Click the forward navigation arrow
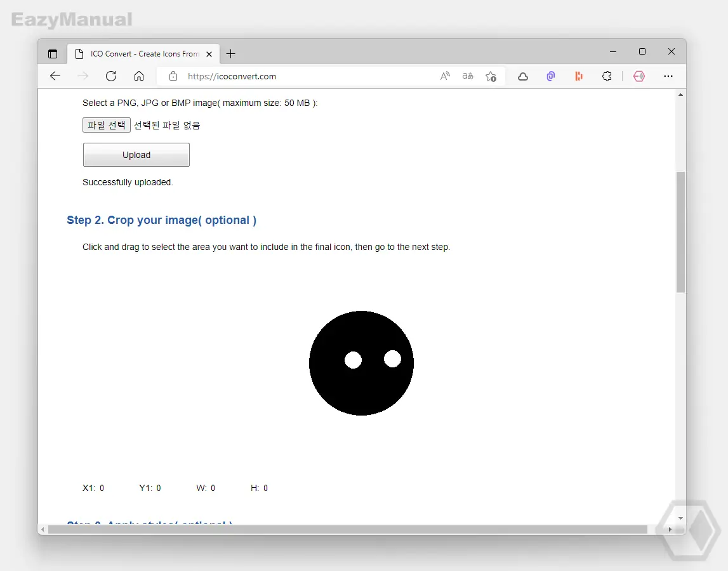The image size is (728, 571). click(x=83, y=76)
